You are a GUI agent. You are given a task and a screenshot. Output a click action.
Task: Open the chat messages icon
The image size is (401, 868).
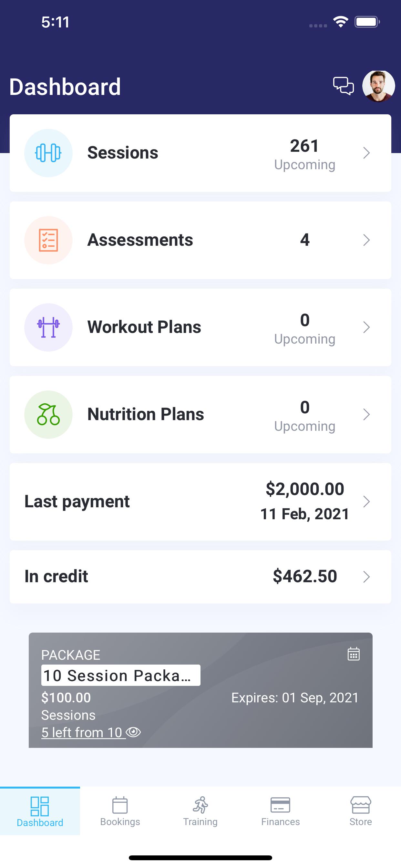pyautogui.click(x=344, y=86)
